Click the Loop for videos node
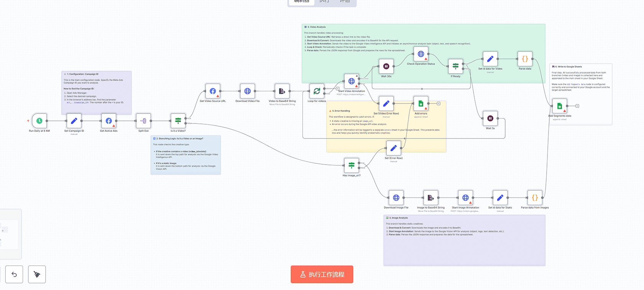Screen dimensions: 644x290 point(317,91)
